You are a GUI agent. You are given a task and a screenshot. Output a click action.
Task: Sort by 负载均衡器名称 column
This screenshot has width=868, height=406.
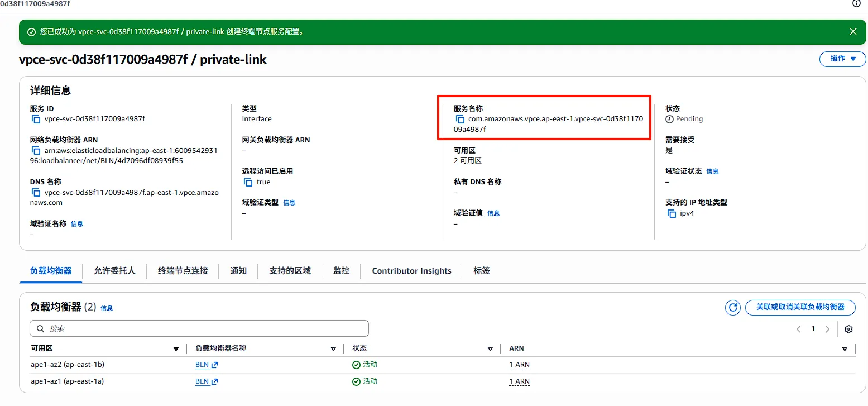click(x=333, y=348)
